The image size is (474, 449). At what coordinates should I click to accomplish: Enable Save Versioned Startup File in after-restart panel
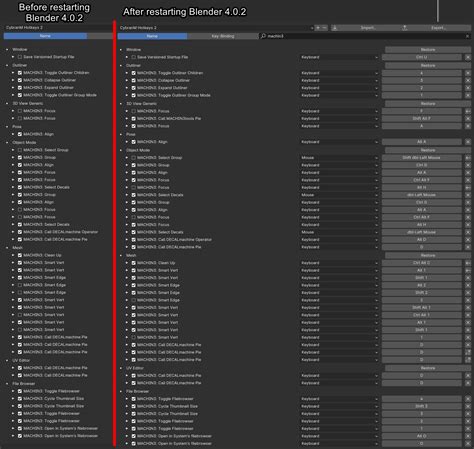coord(134,57)
